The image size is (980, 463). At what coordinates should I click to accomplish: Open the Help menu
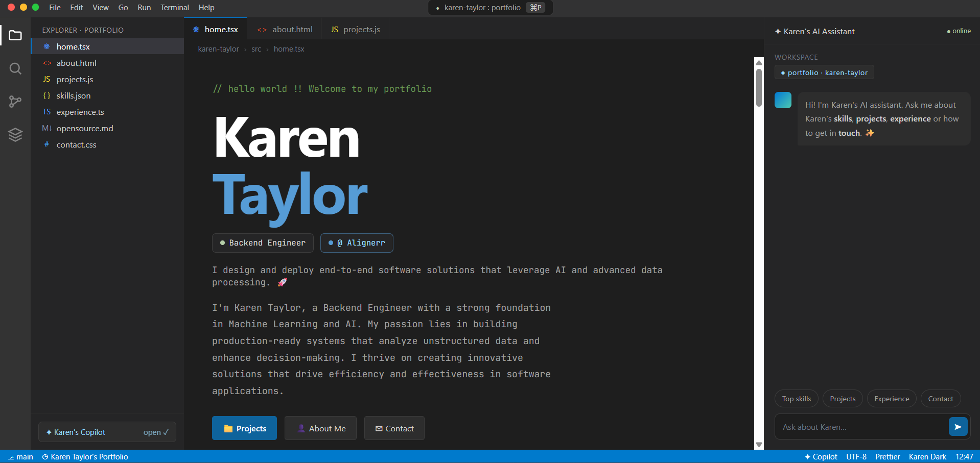206,8
